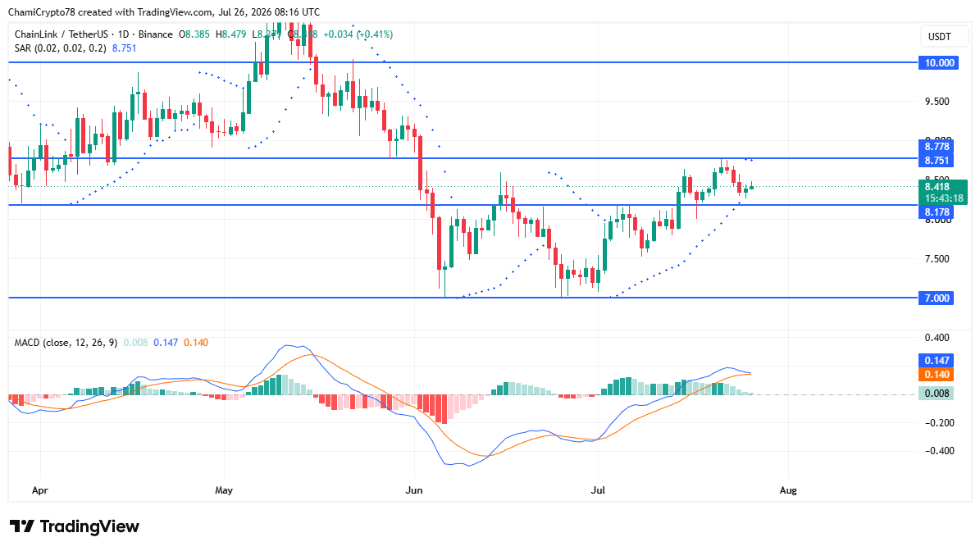Click the 9.500 price axis tick
The image size is (980, 551).
pos(937,101)
